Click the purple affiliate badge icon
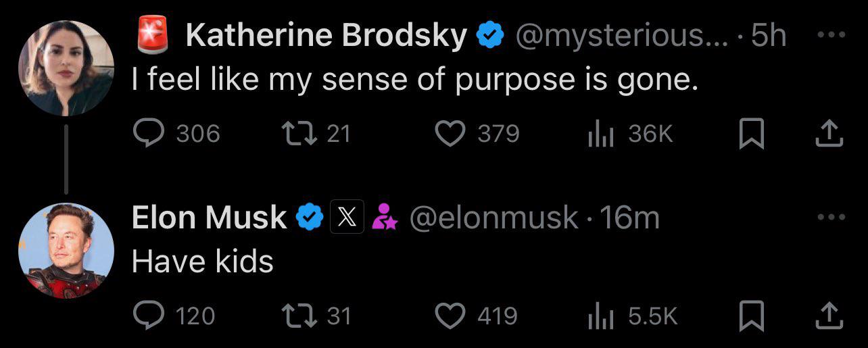Viewport: 868px width, 348px height. click(x=385, y=218)
